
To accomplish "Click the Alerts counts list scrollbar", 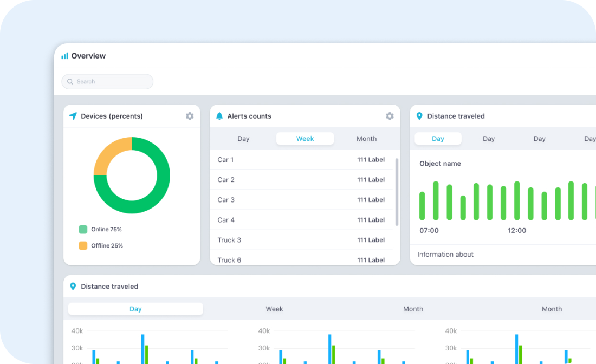I will point(397,192).
